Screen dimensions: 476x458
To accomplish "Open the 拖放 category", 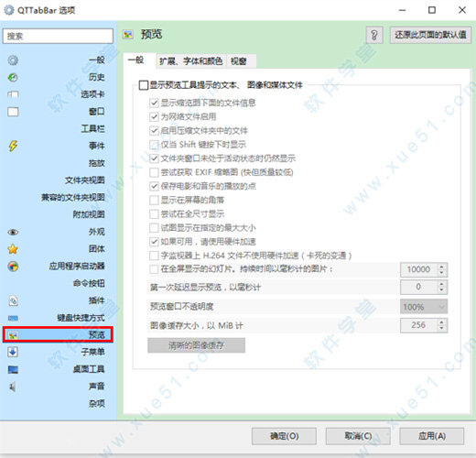I will click(97, 163).
